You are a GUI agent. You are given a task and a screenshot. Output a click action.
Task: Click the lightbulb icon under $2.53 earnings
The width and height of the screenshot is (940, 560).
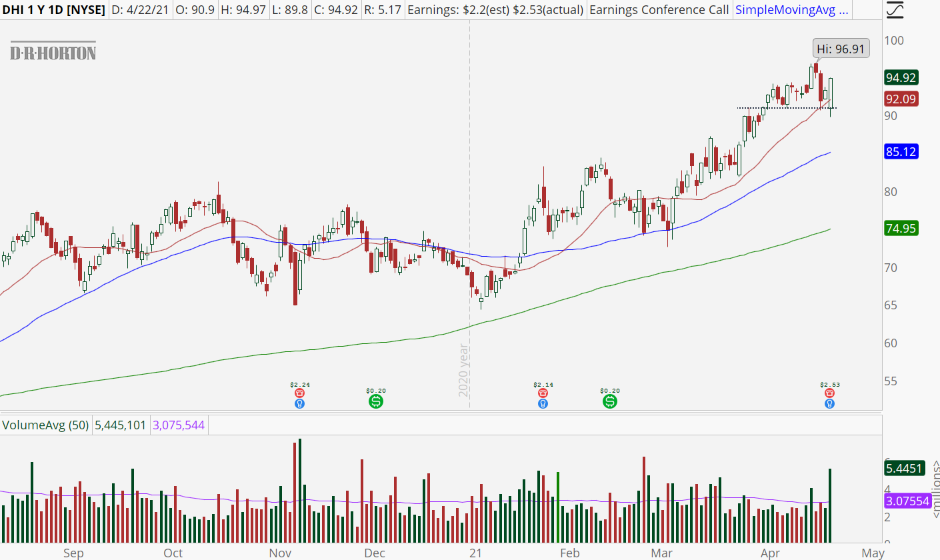coord(829,404)
